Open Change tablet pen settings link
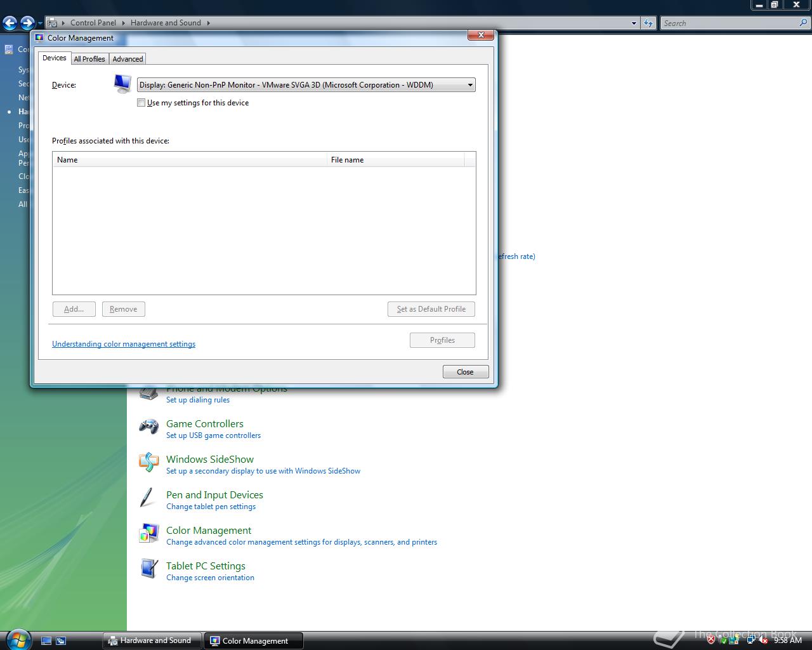 [x=211, y=507]
